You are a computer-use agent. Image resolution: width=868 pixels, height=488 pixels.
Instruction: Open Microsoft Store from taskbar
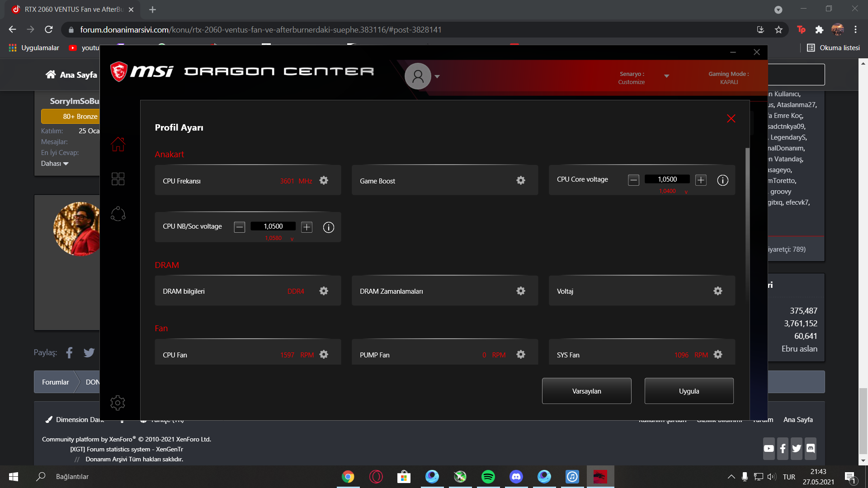coord(404,477)
